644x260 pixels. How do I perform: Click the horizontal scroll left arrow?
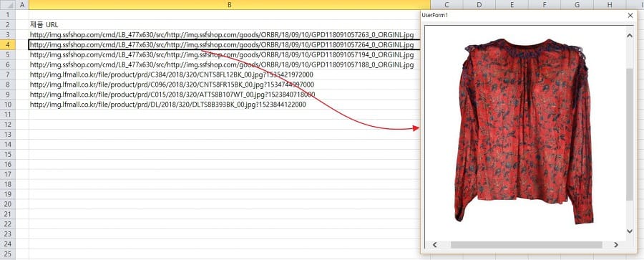pyautogui.click(x=434, y=245)
